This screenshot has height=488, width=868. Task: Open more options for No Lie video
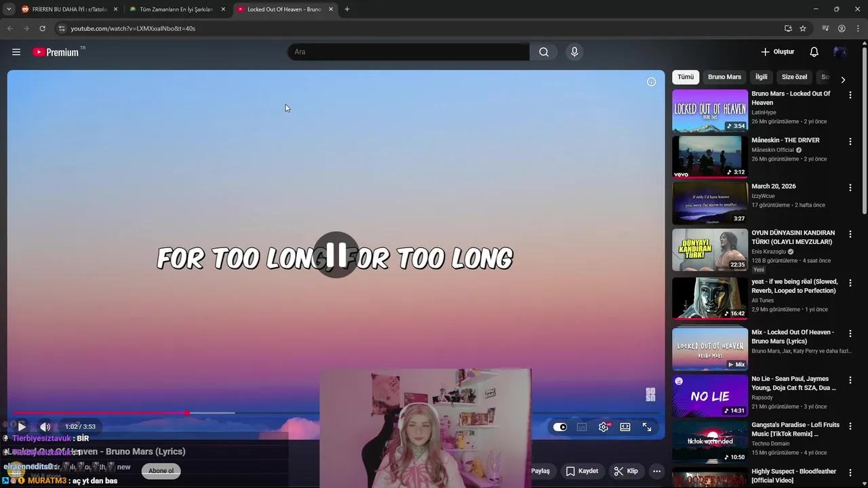pyautogui.click(x=850, y=380)
